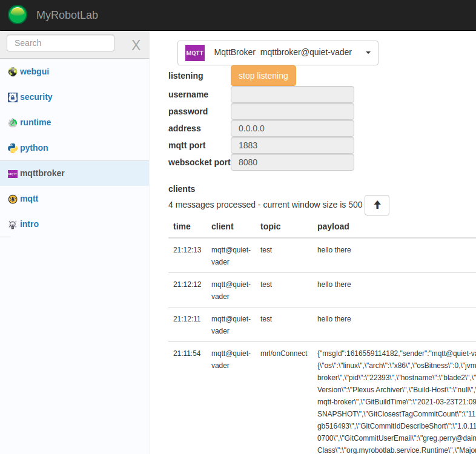Click the 21:12:11 time cell
Image resolution: width=476 pixels, height=454 pixels.
pyautogui.click(x=187, y=319)
